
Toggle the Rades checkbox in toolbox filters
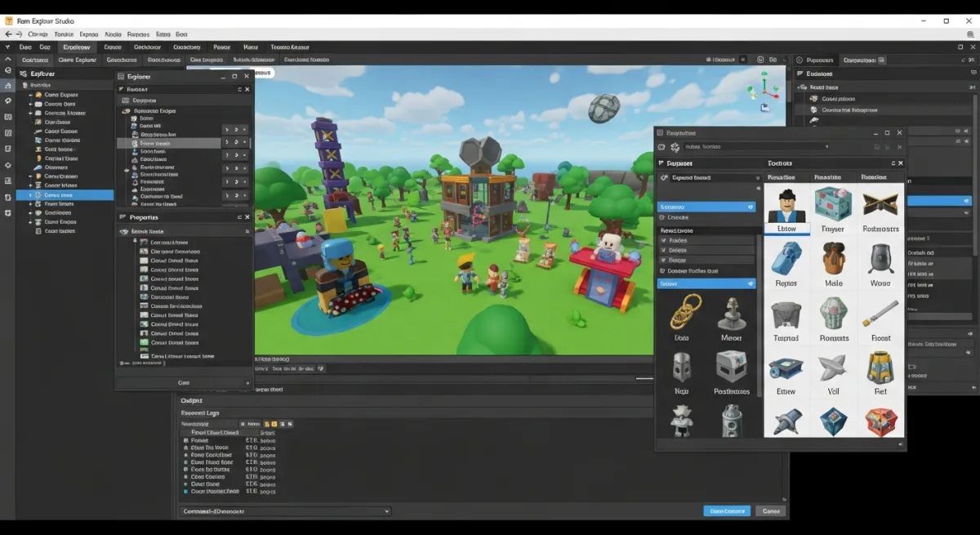pos(663,240)
